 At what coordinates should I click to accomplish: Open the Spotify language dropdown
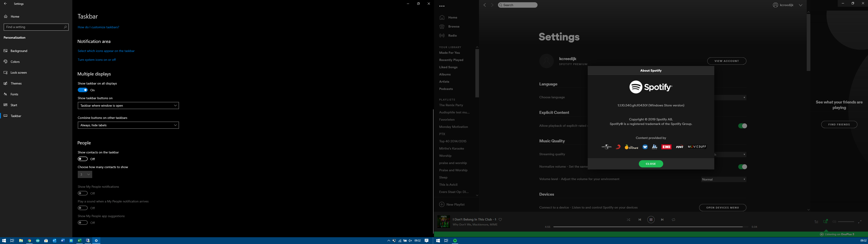coord(730,98)
